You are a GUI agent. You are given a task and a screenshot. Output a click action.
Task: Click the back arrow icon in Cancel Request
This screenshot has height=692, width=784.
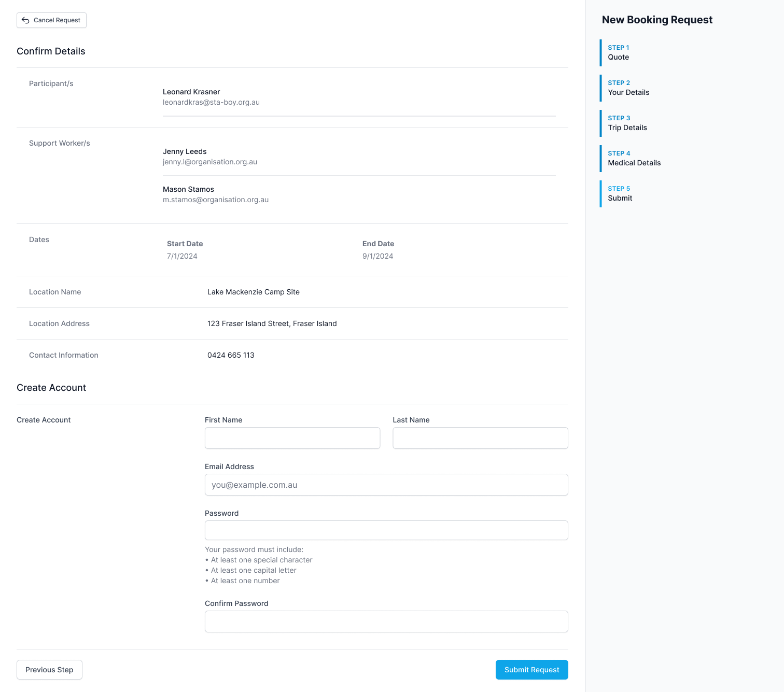[x=25, y=20]
